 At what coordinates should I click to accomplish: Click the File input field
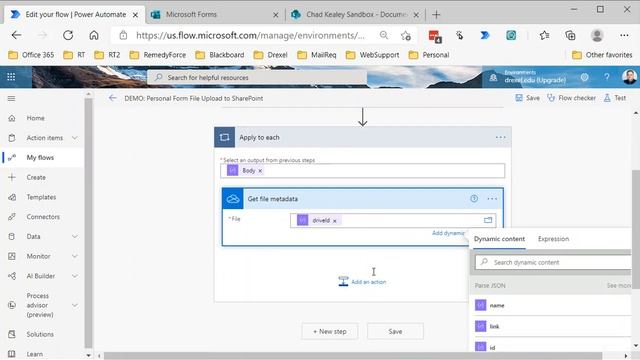[393, 220]
